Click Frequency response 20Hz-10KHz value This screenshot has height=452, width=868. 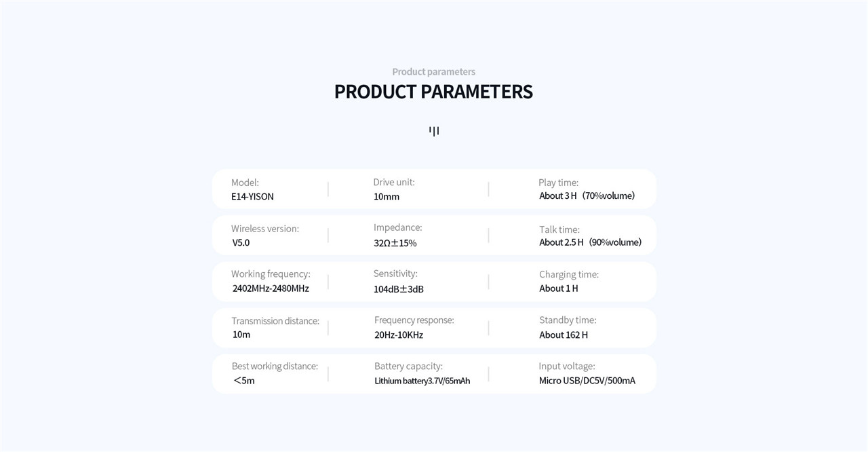point(398,335)
